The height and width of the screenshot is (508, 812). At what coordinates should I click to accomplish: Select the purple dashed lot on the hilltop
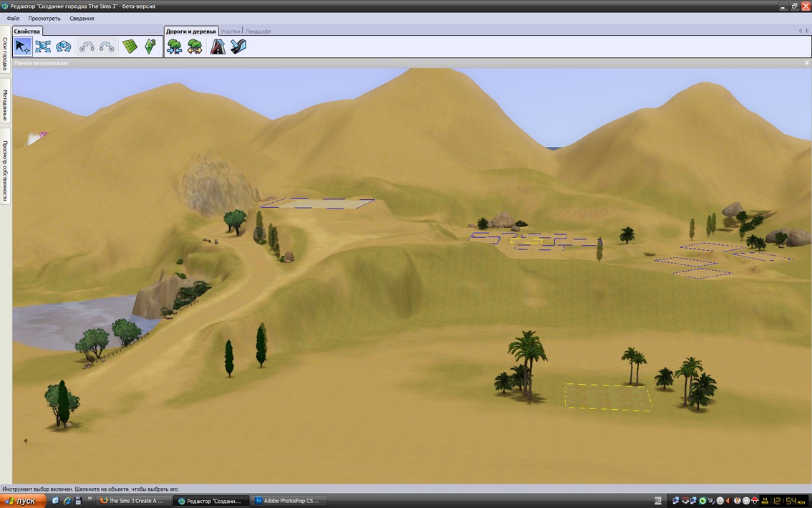[317, 203]
